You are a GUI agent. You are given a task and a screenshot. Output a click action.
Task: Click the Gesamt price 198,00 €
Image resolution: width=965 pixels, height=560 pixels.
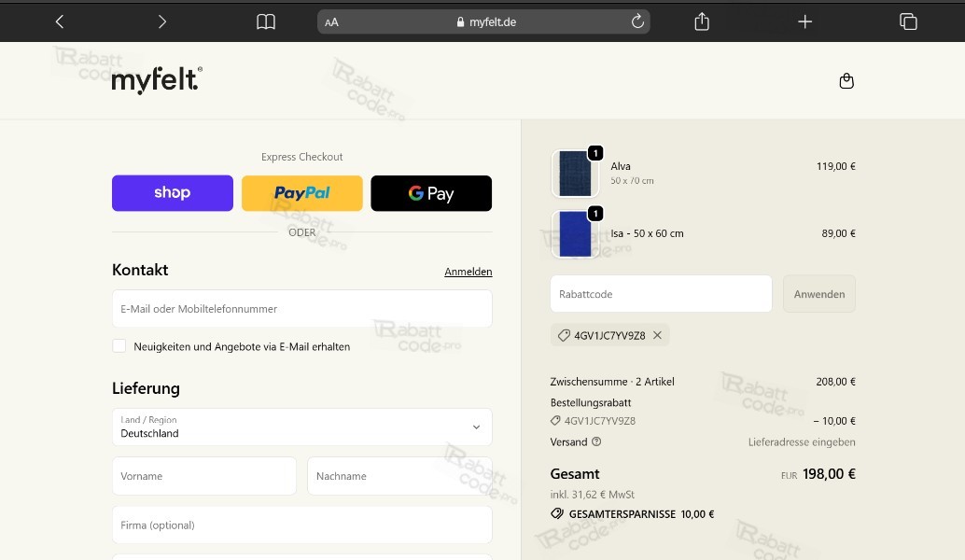[x=829, y=474]
